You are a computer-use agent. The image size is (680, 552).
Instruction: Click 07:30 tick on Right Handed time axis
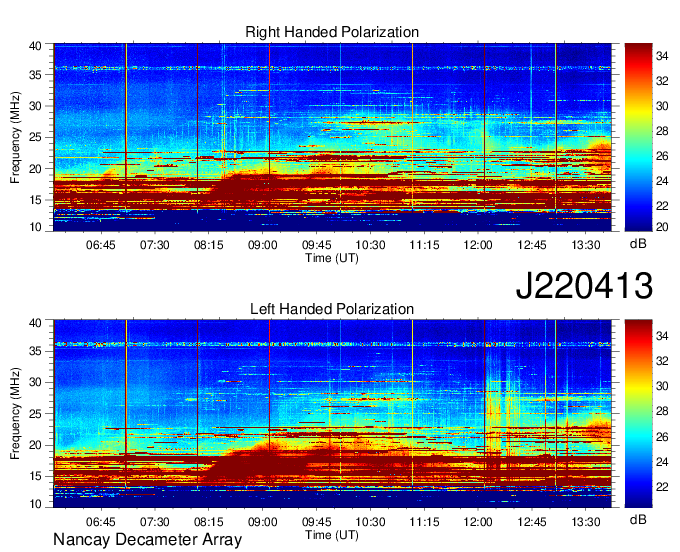(x=154, y=245)
